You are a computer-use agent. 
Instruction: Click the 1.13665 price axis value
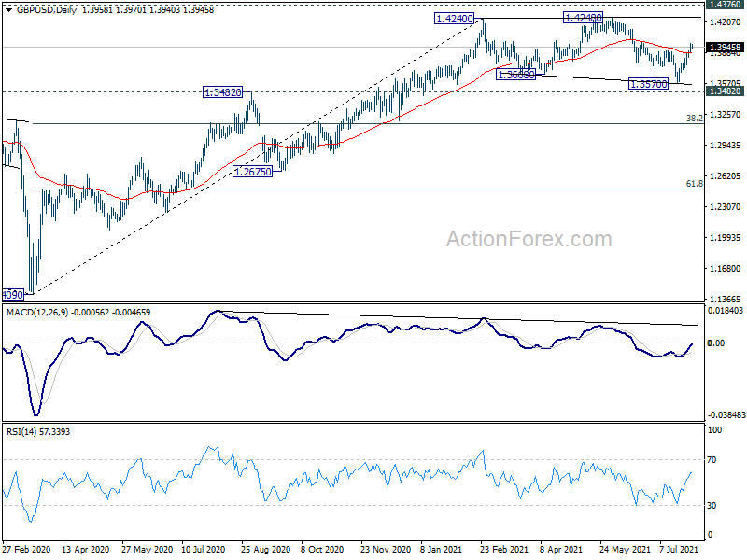726,299
